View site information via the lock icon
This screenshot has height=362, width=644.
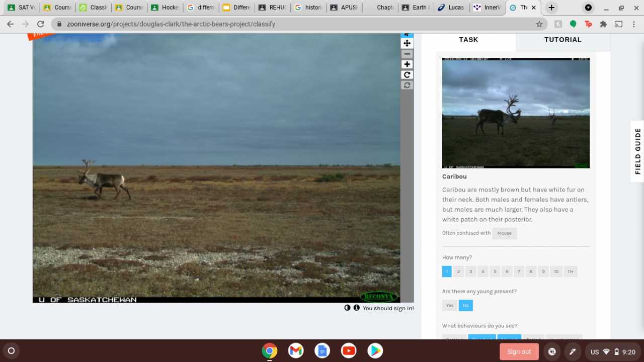59,24
